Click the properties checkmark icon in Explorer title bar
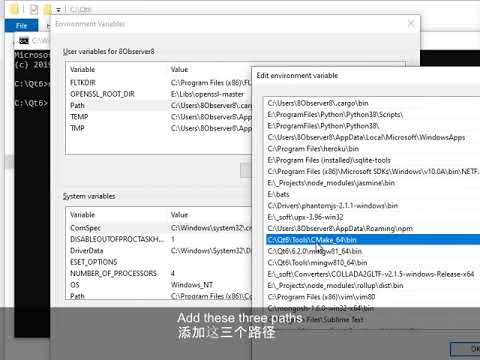The image size is (480, 360). click(x=34, y=9)
